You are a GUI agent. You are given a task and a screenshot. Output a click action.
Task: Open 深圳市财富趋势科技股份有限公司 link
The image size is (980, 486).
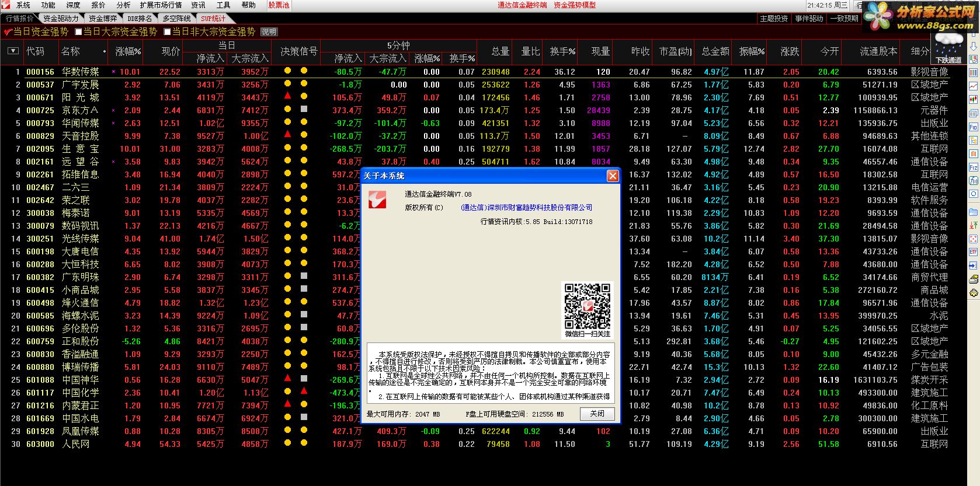click(x=526, y=208)
